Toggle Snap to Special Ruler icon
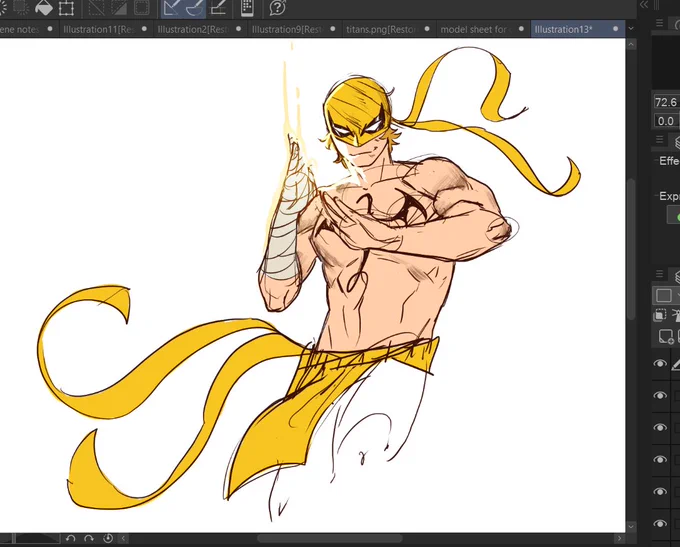680x547 pixels. pyautogui.click(x=195, y=8)
